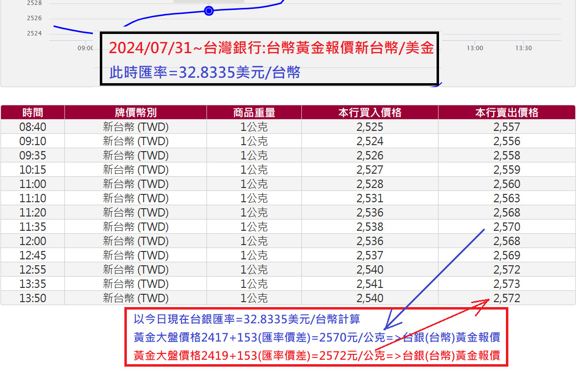The width and height of the screenshot is (588, 375).
Task: Click sell price 2,572 in 13:50 row
Action: 506,298
